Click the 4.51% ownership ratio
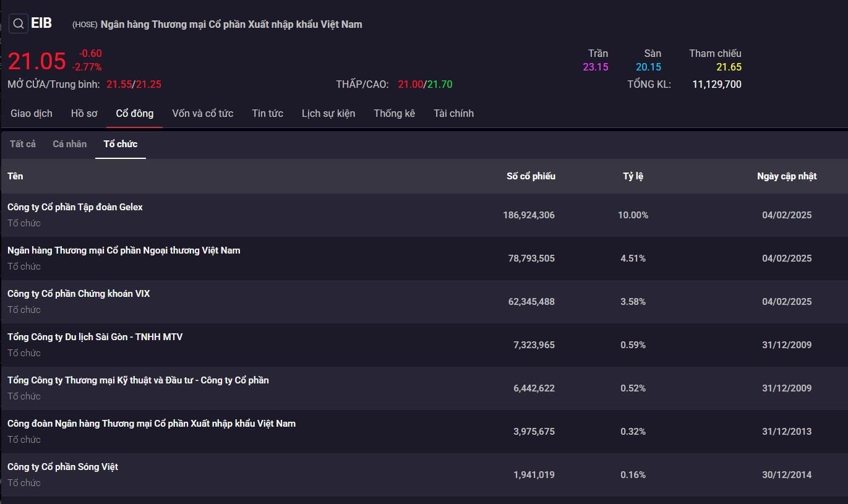The height and width of the screenshot is (504, 848). [633, 258]
